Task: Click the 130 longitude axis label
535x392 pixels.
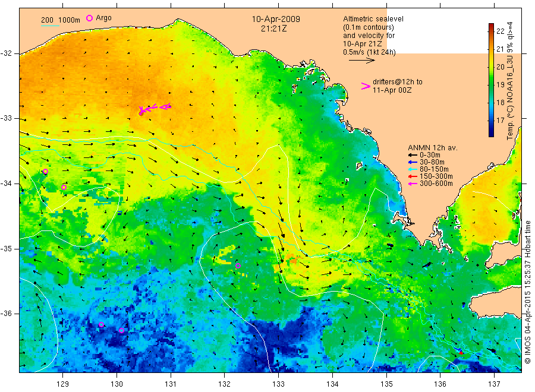Action: pyautogui.click(x=117, y=384)
